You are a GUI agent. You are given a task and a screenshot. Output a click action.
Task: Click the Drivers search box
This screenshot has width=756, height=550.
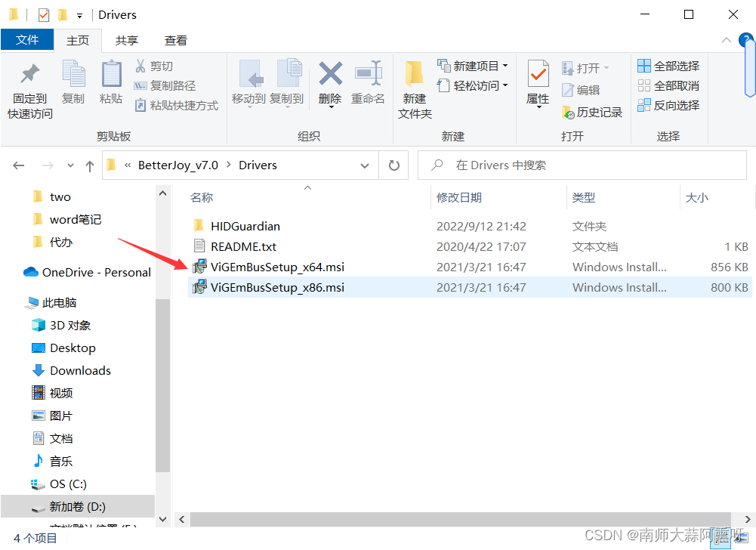pyautogui.click(x=582, y=165)
